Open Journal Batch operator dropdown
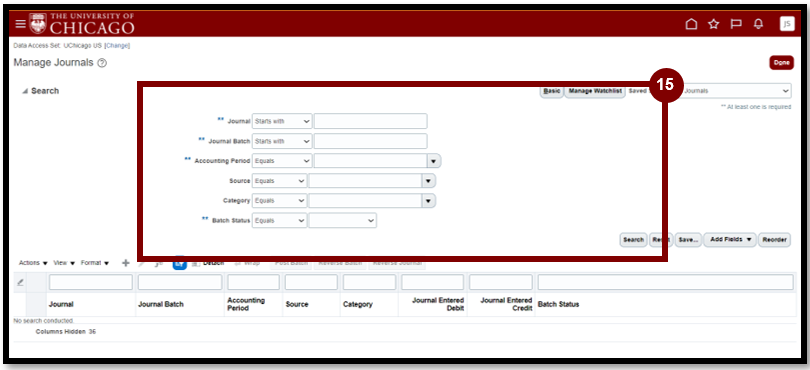The width and height of the screenshot is (810, 370). click(x=282, y=141)
